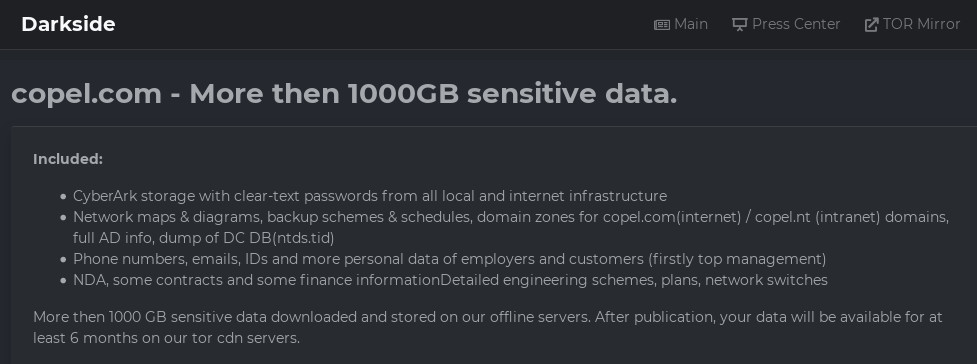This screenshot has height=364, width=977.
Task: Click the NDA, some contracts bullet
Action: click(450, 280)
